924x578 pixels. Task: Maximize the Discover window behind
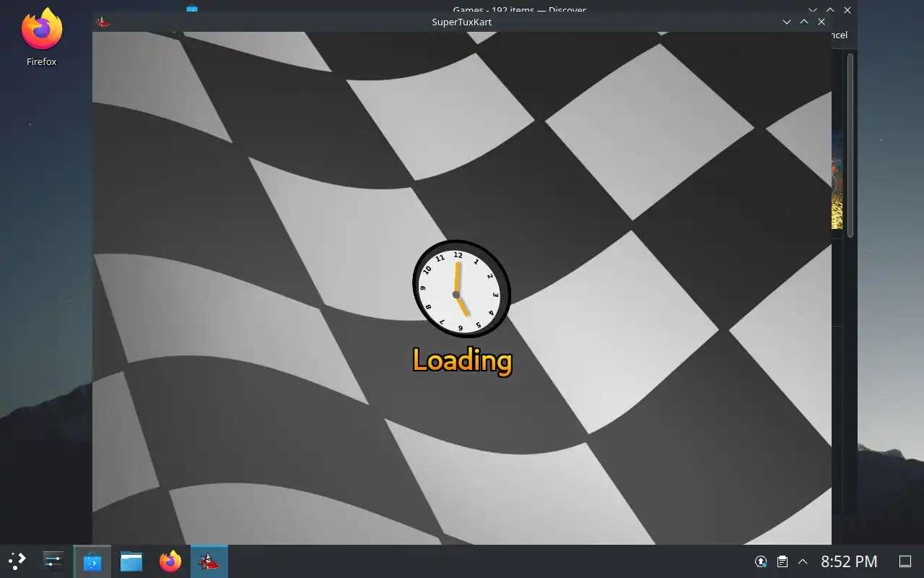tap(830, 9)
